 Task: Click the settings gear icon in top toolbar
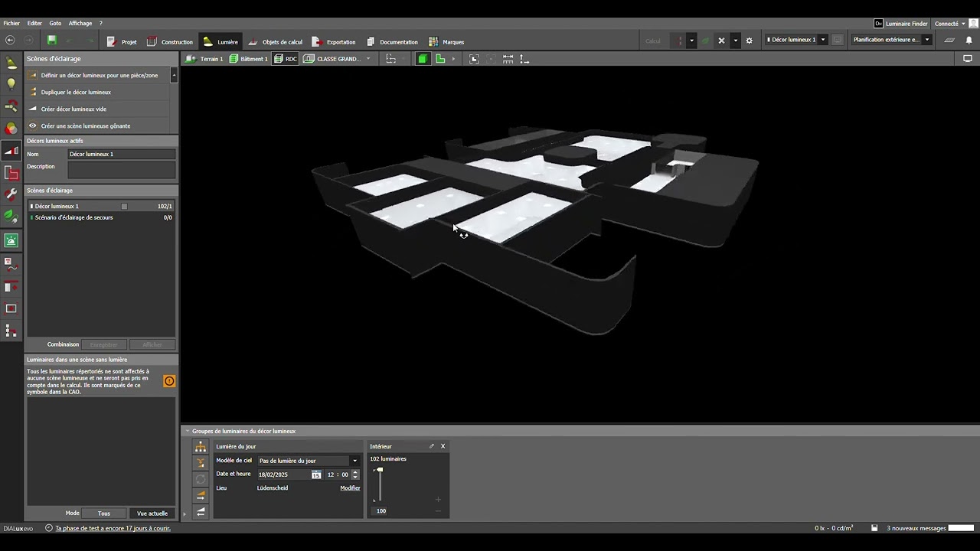tap(750, 41)
